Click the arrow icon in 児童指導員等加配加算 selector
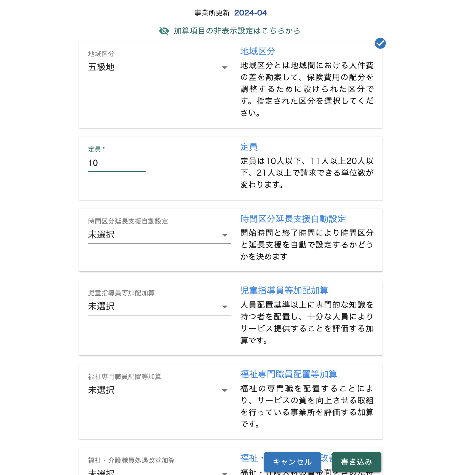 (225, 307)
